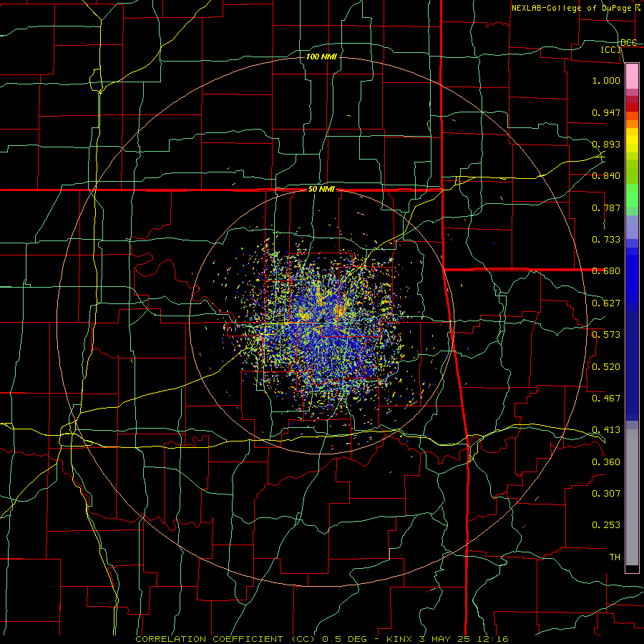Image resolution: width=644 pixels, height=644 pixels.
Task: Click the 1.000 value on color scale
Action: 606,80
